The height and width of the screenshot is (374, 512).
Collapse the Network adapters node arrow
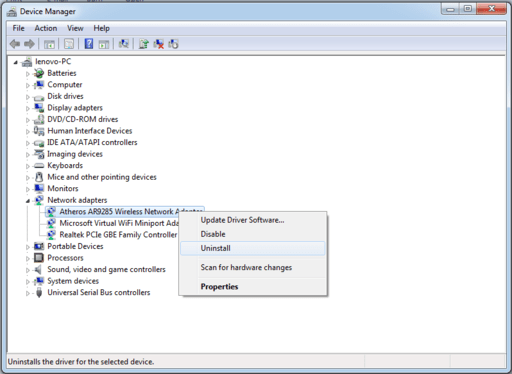(28, 201)
